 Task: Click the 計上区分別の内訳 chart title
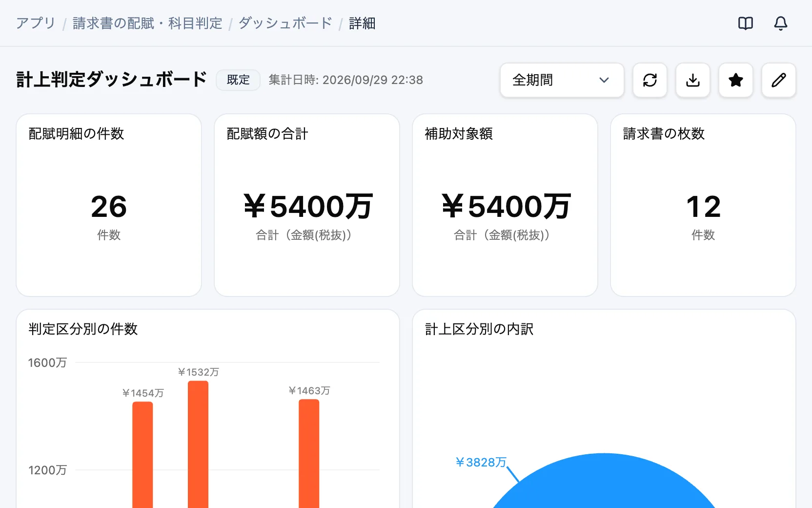click(x=479, y=329)
